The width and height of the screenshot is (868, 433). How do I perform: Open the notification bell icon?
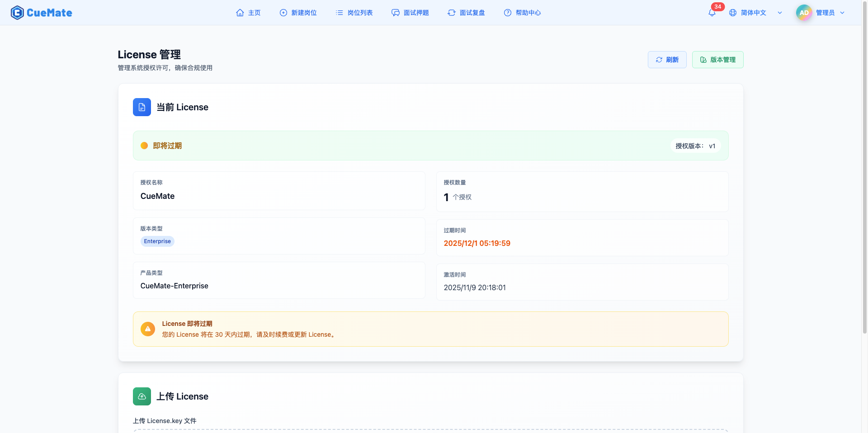pos(712,13)
